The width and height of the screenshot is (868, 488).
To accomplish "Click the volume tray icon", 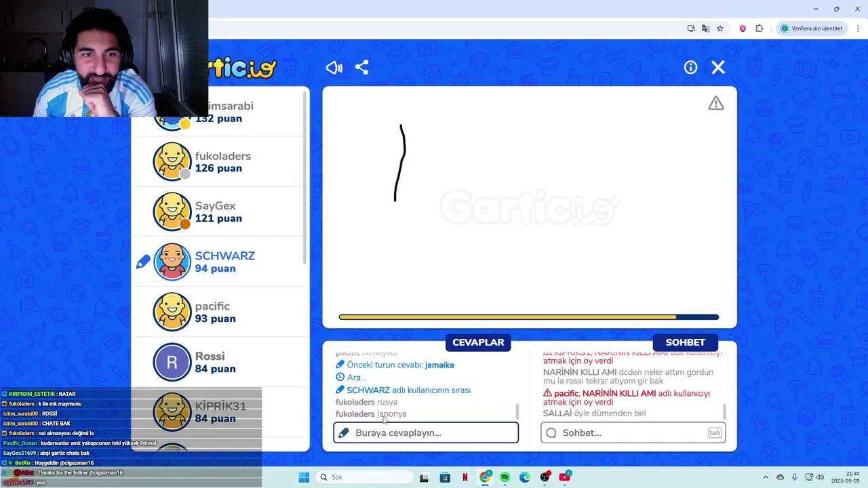I will pos(820,477).
